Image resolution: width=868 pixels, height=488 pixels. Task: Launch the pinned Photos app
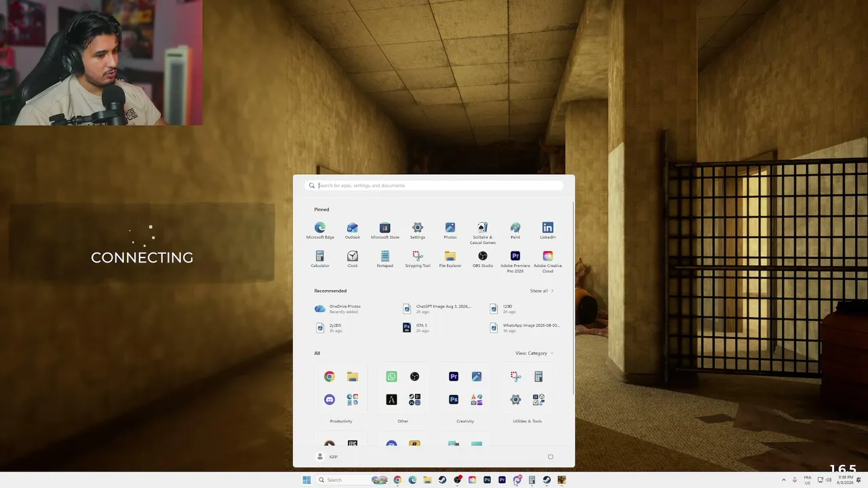[x=450, y=230]
